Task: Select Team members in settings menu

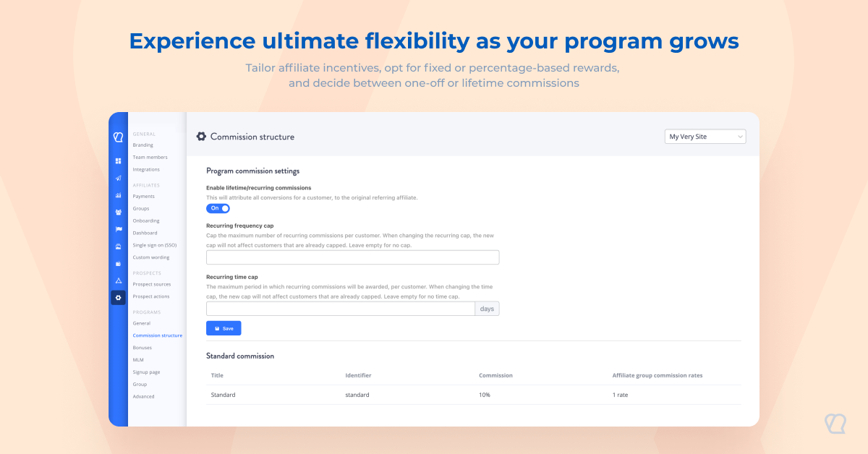Action: (x=150, y=157)
